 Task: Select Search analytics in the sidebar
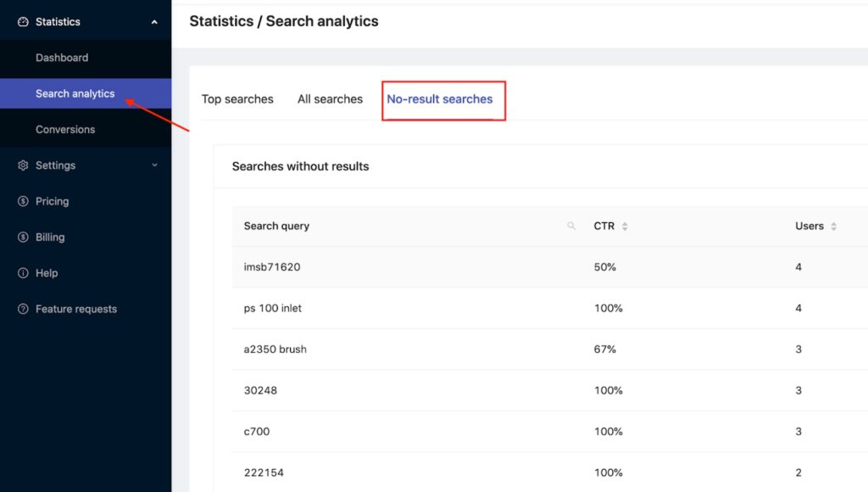(x=86, y=93)
